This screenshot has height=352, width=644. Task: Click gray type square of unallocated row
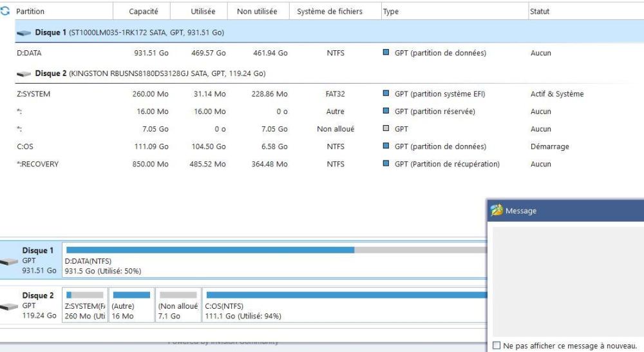[386, 129]
